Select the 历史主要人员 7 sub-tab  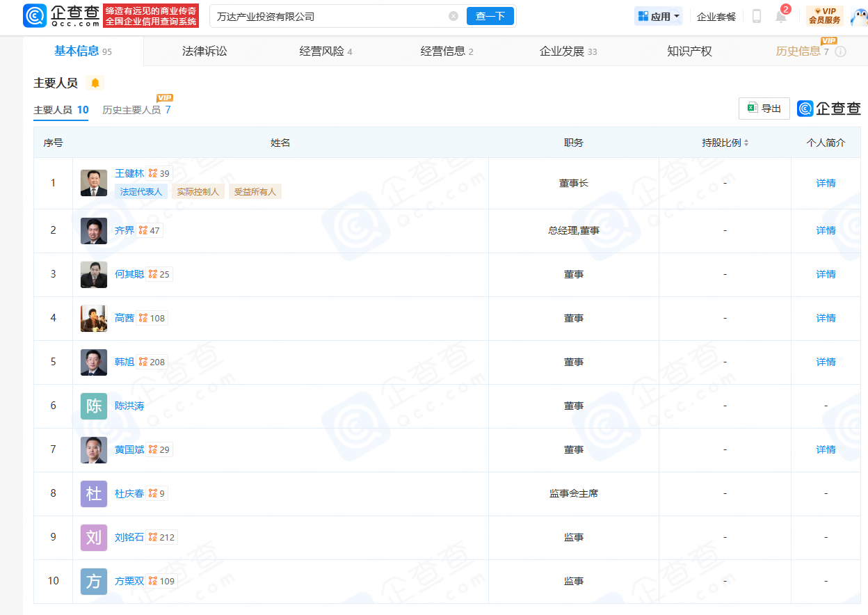pyautogui.click(x=136, y=110)
